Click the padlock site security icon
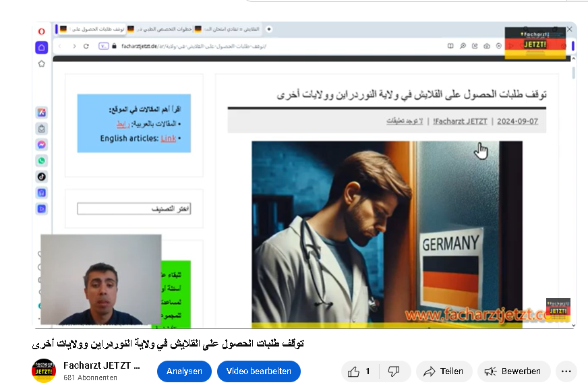 click(x=114, y=46)
